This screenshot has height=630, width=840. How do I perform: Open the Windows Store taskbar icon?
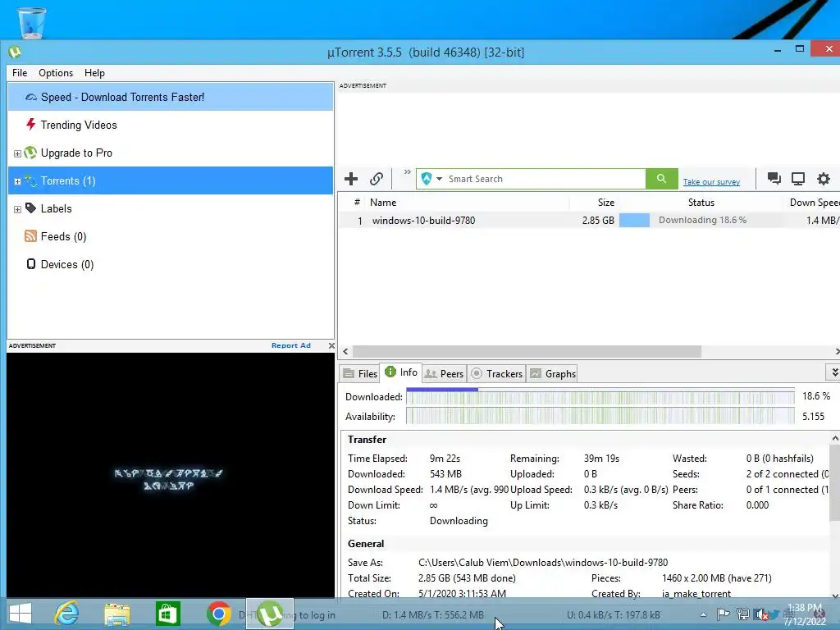(167, 614)
